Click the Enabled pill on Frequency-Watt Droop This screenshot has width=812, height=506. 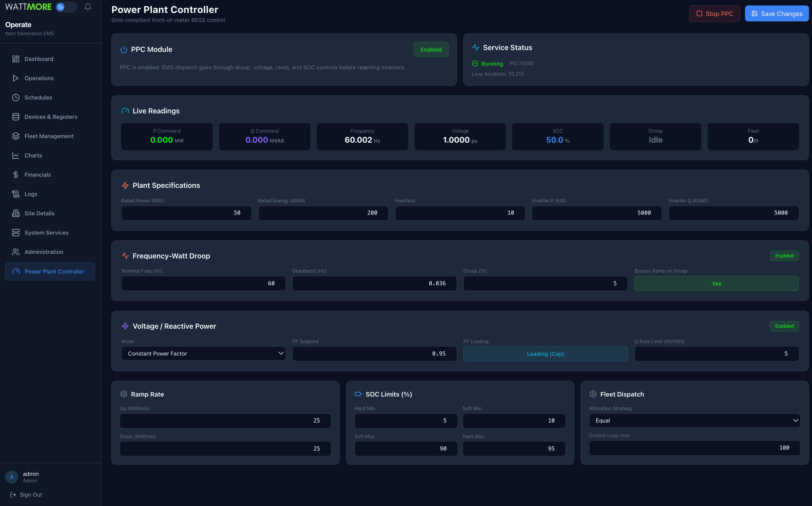(784, 255)
